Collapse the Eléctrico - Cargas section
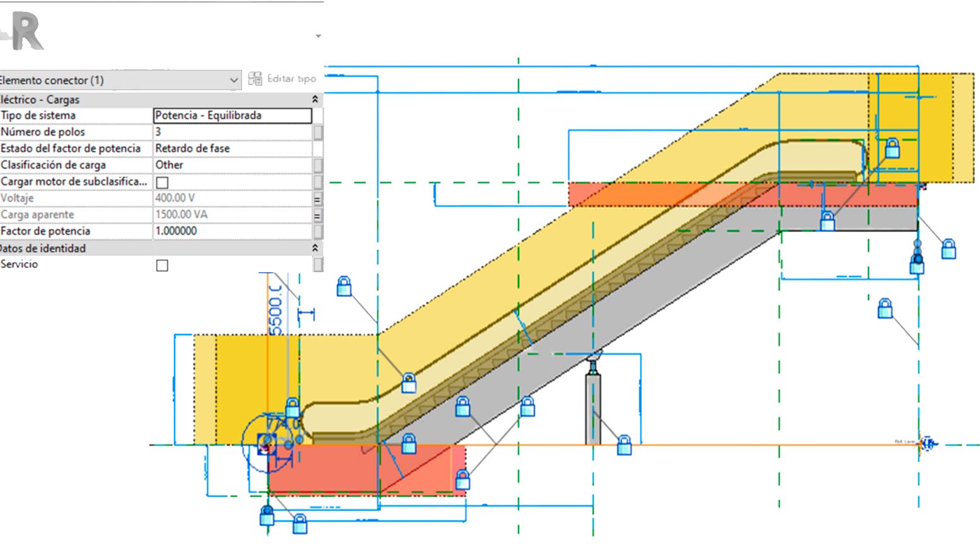 [315, 100]
